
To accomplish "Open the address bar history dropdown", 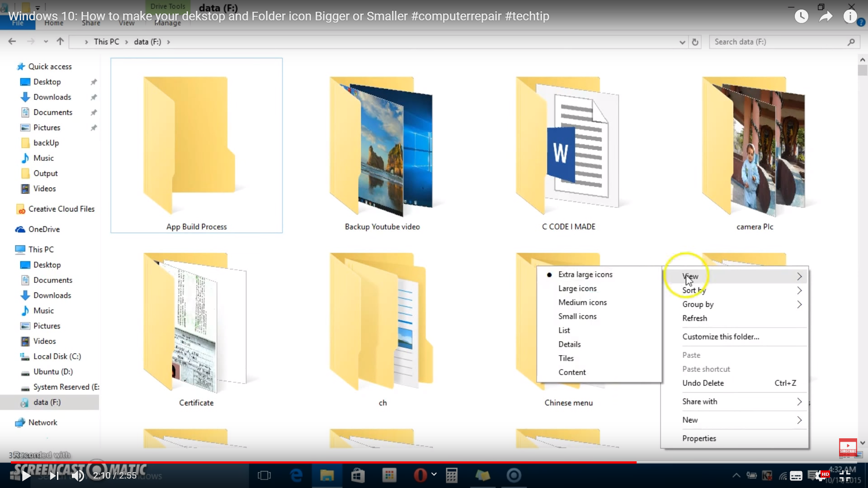I will tap(682, 42).
